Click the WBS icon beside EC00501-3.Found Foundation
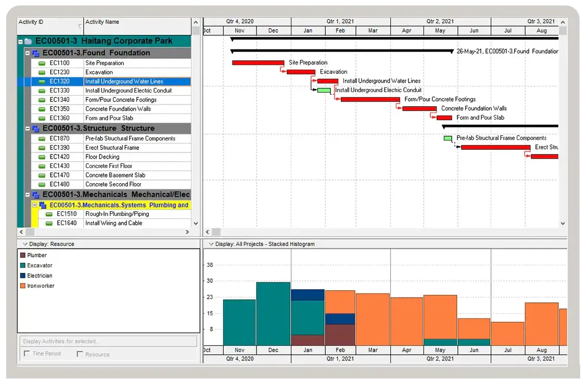Image resolution: width=588 pixels, height=386 pixels. (x=35, y=53)
